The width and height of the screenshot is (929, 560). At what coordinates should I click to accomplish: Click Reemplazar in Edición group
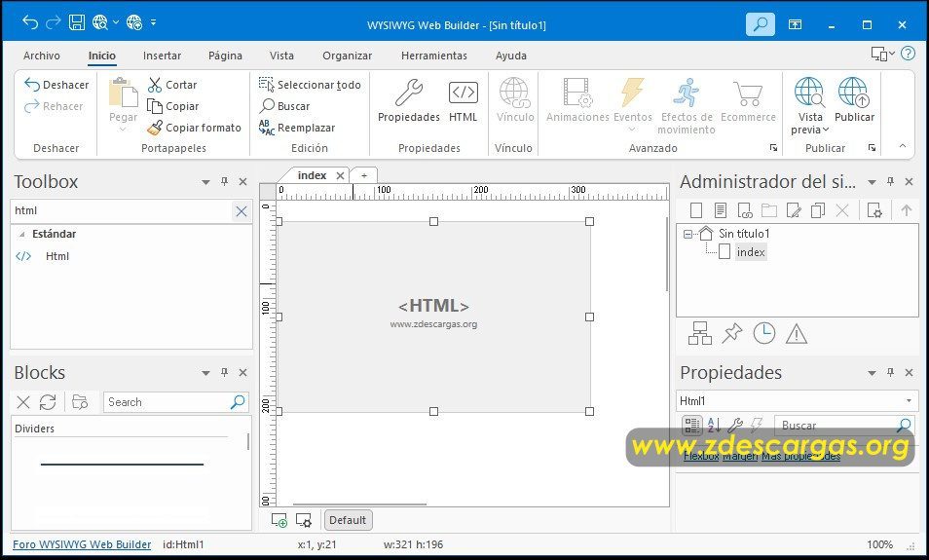click(x=297, y=128)
